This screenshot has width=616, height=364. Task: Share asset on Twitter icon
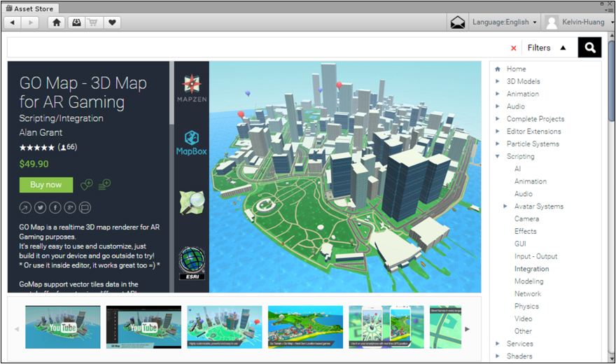[41, 207]
